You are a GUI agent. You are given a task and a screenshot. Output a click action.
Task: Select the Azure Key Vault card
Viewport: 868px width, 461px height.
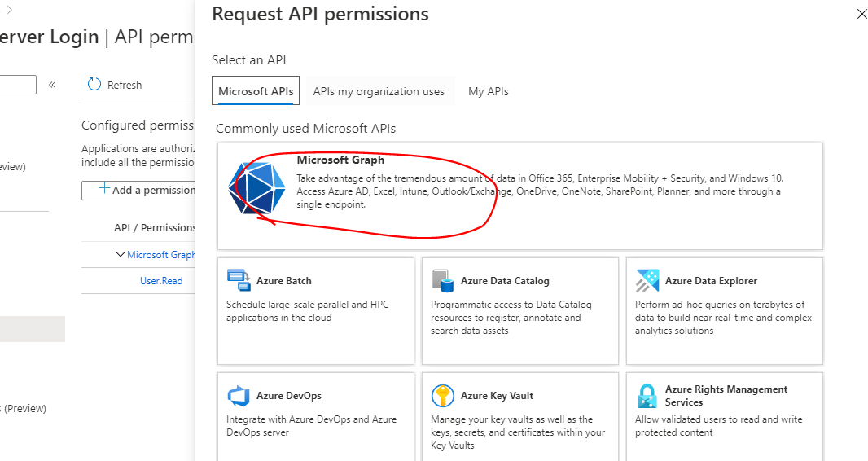(519, 416)
